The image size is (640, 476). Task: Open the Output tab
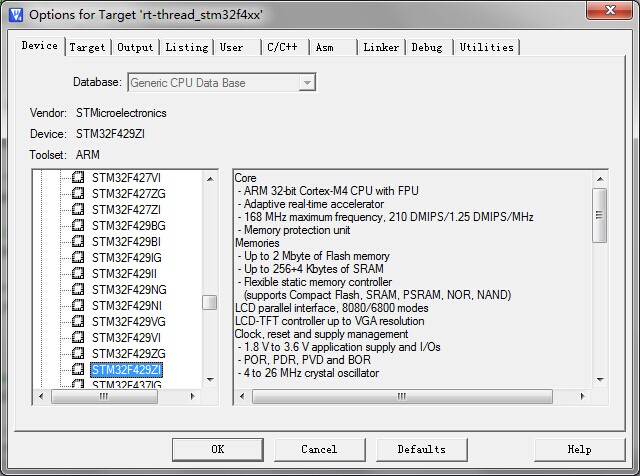click(x=135, y=47)
